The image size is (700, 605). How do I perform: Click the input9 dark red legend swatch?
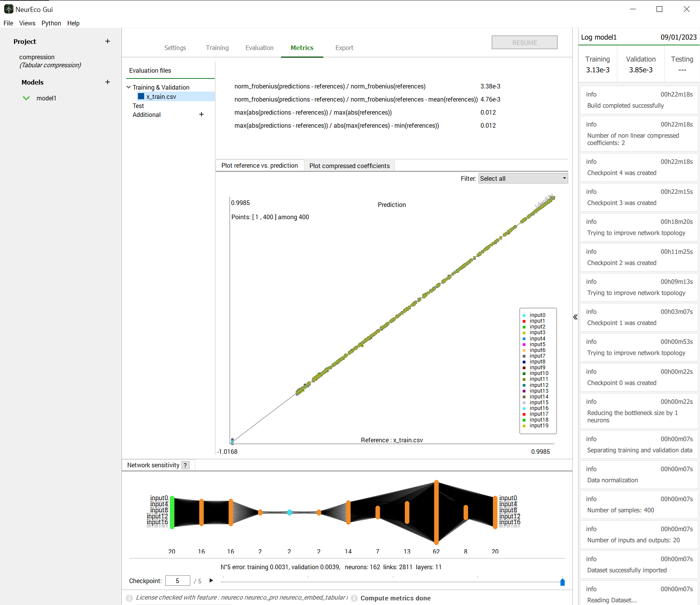tap(524, 368)
